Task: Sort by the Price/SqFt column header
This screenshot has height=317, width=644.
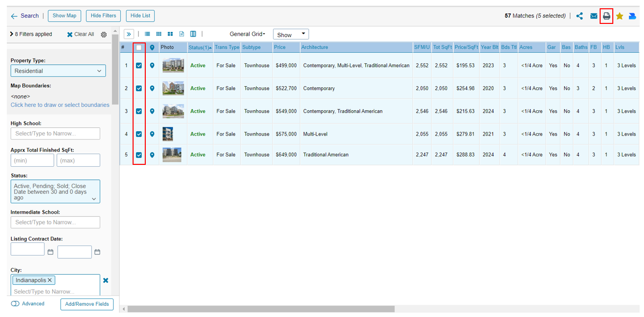Action: [x=467, y=47]
